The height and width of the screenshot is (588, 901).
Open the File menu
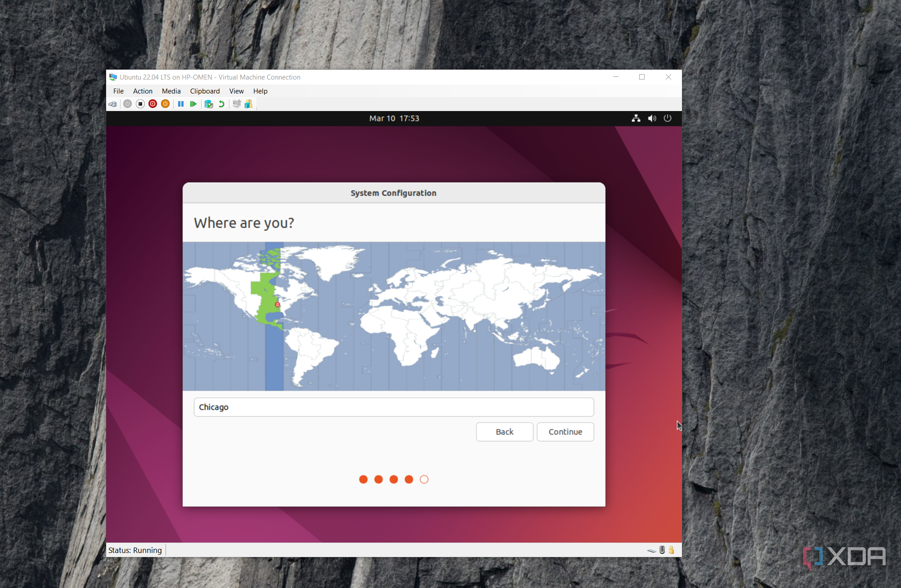pyautogui.click(x=118, y=91)
